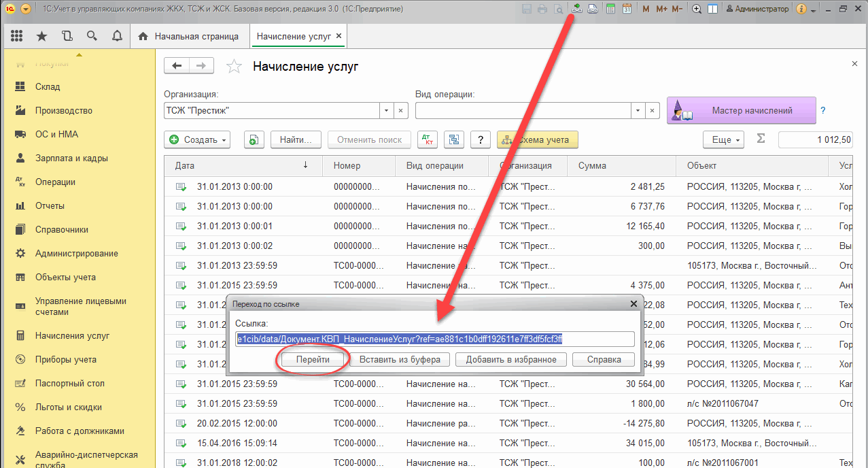Screen dimensions: 868x468
Task: Click the zoom scale magnifier icon
Action: [697, 9]
